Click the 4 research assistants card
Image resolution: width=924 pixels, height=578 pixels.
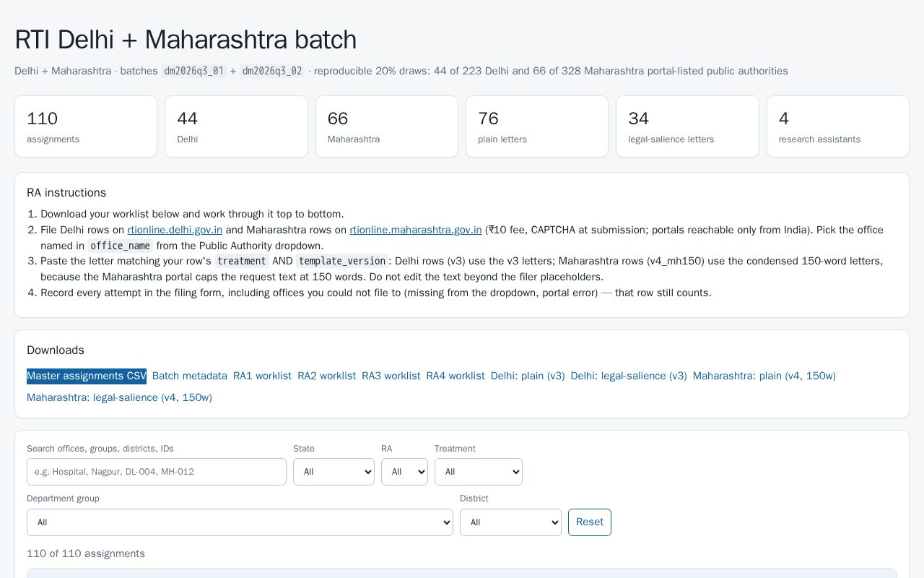pyautogui.click(x=838, y=126)
